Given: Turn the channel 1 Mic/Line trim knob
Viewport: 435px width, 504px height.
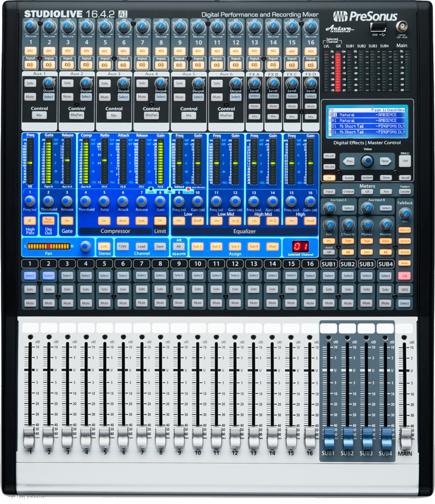Looking at the screenshot, I should [x=30, y=27].
